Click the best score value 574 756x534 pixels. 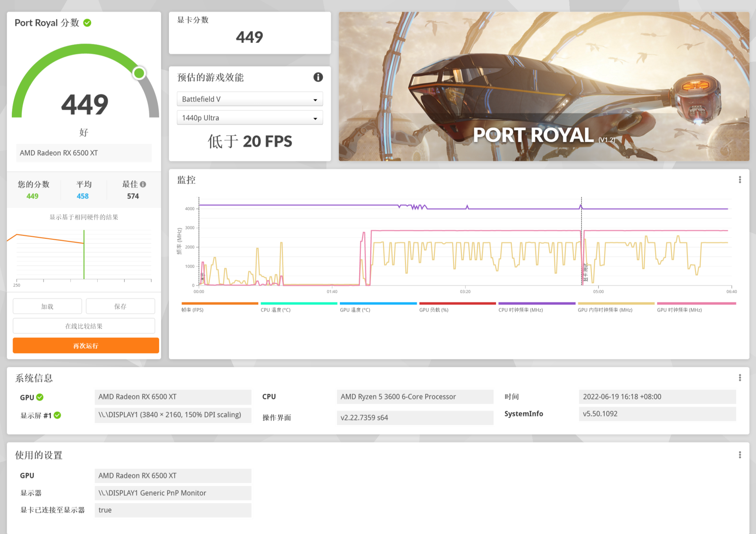(x=133, y=196)
